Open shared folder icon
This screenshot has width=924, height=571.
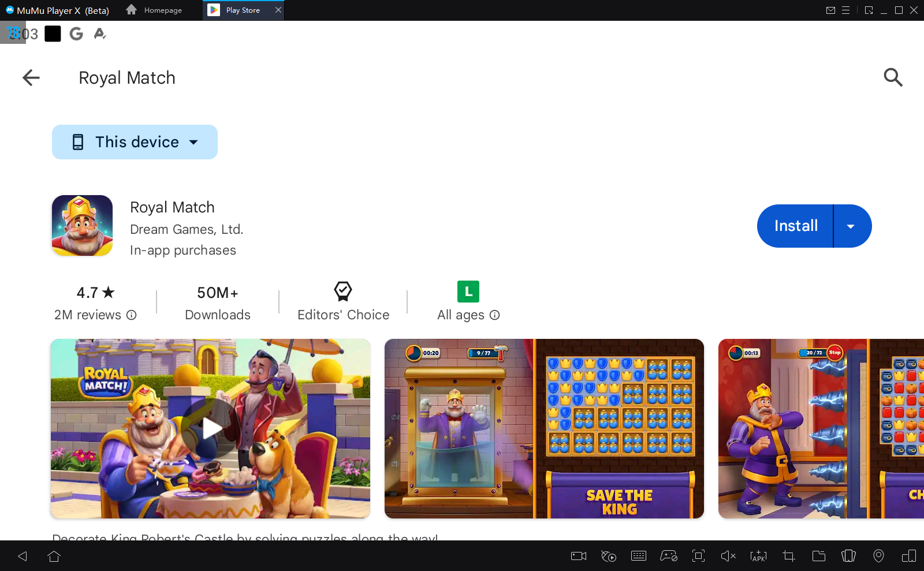point(819,556)
